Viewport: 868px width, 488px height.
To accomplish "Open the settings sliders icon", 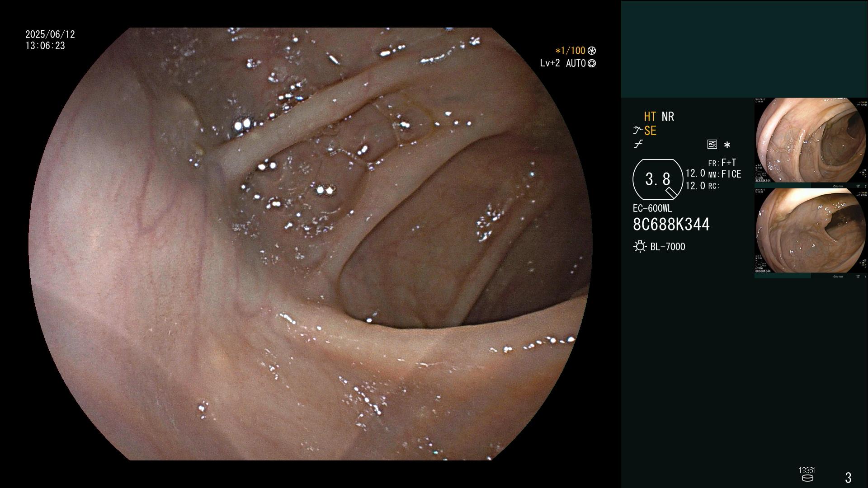I will (712, 145).
